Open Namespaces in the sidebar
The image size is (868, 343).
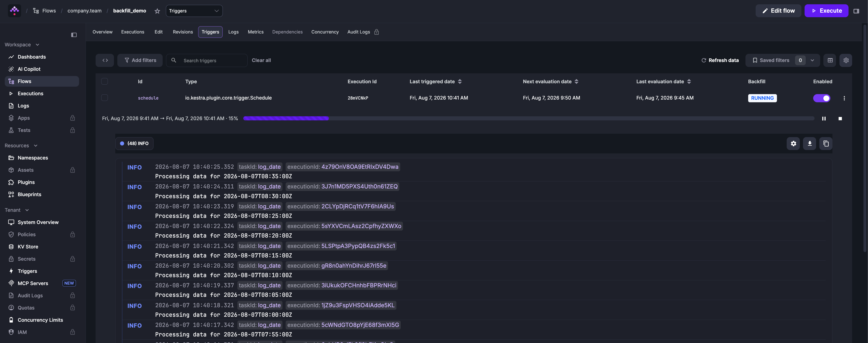click(42, 158)
